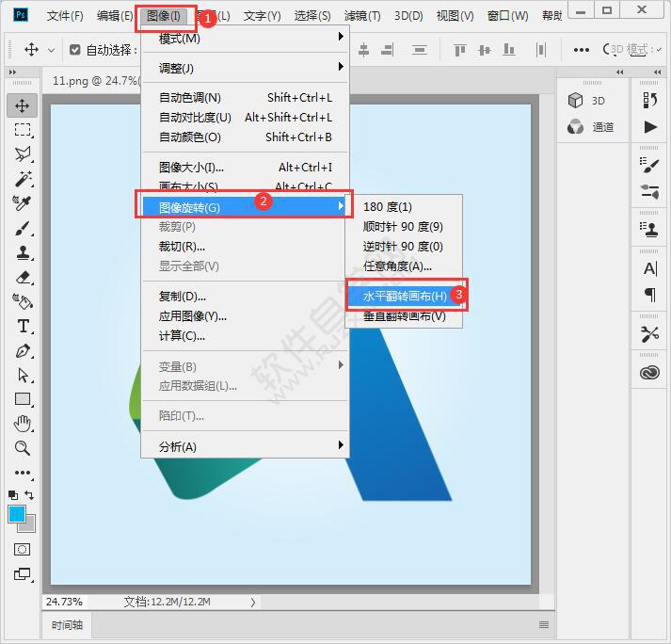Select the Eyedropper tool

pos(22,203)
